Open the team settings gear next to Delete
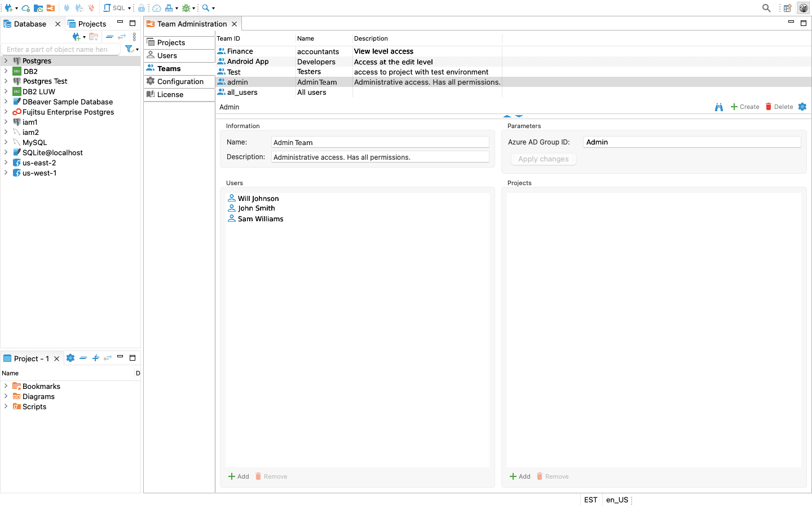This screenshot has width=812, height=508. tap(802, 107)
